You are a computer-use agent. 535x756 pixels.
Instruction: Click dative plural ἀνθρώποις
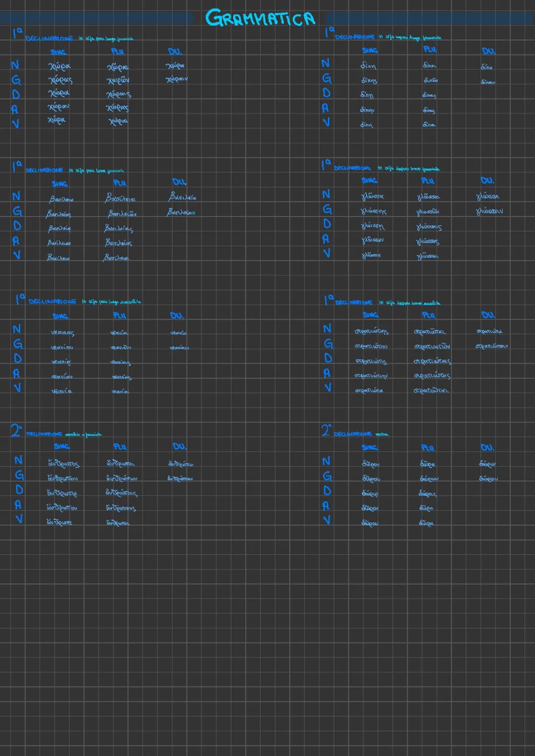[x=121, y=493]
